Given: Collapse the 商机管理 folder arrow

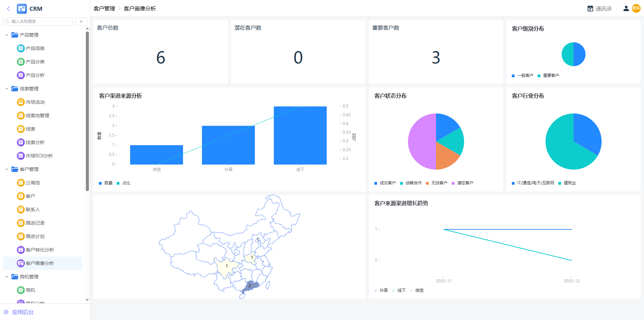Looking at the screenshot, I should click(x=7, y=277).
